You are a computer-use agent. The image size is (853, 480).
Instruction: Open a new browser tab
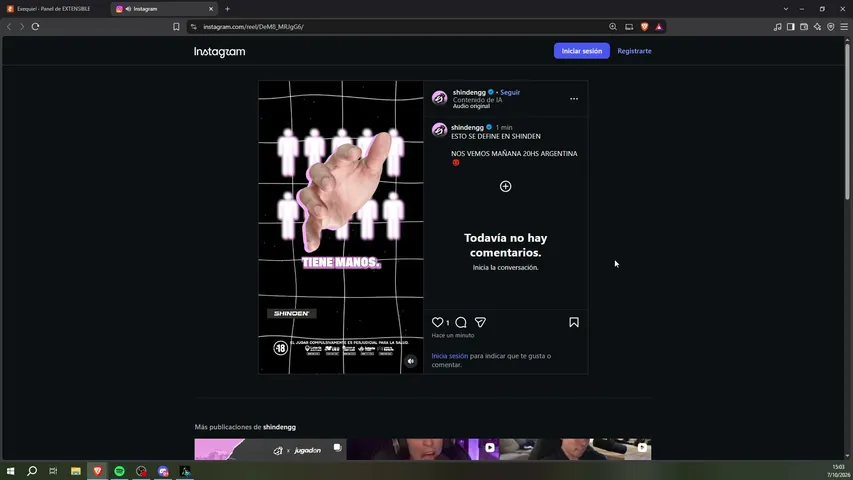coord(227,9)
